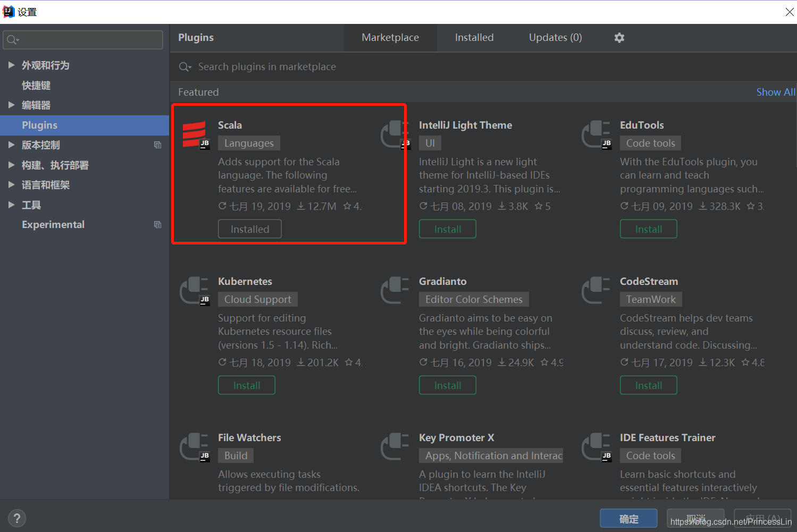Expand the 工具 settings group
Viewport: 797px width, 532px height.
coord(11,205)
